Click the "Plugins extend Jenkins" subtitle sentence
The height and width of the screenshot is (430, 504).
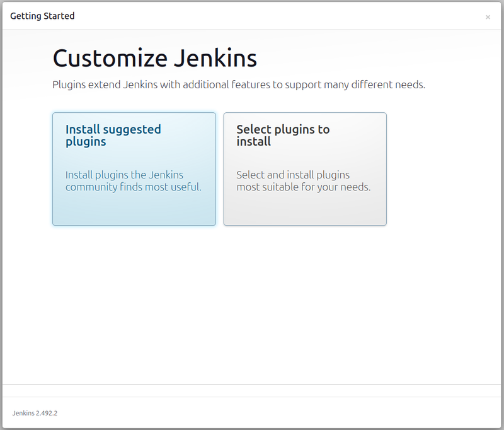tap(238, 84)
